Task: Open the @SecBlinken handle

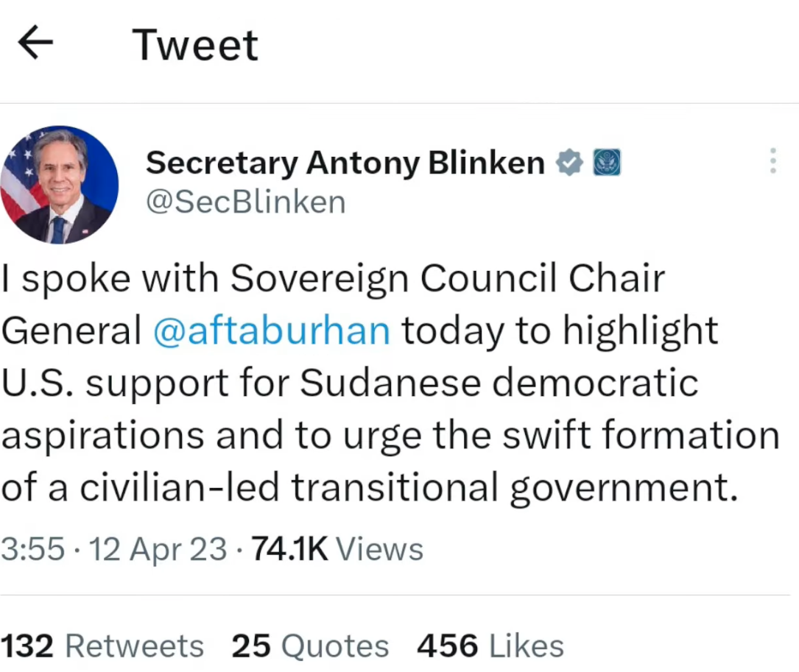Action: [x=246, y=202]
